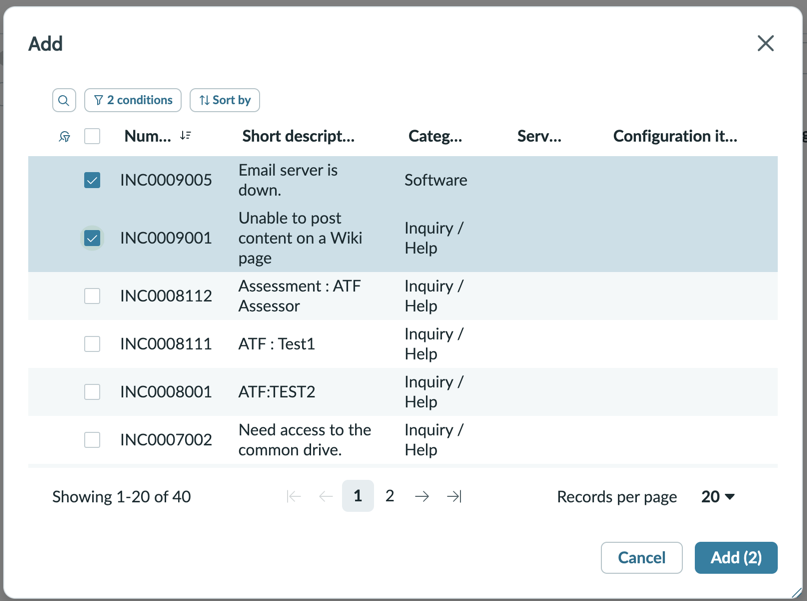
Task: Check the INC0007002 row checkbox
Action: [92, 440]
